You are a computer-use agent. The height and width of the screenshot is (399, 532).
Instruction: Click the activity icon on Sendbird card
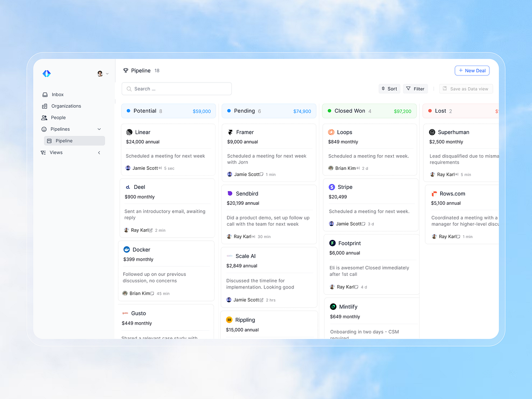coord(253,236)
